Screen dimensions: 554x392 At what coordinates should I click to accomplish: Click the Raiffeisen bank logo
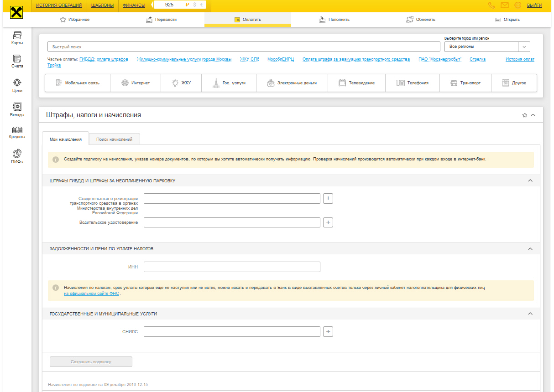click(x=16, y=12)
